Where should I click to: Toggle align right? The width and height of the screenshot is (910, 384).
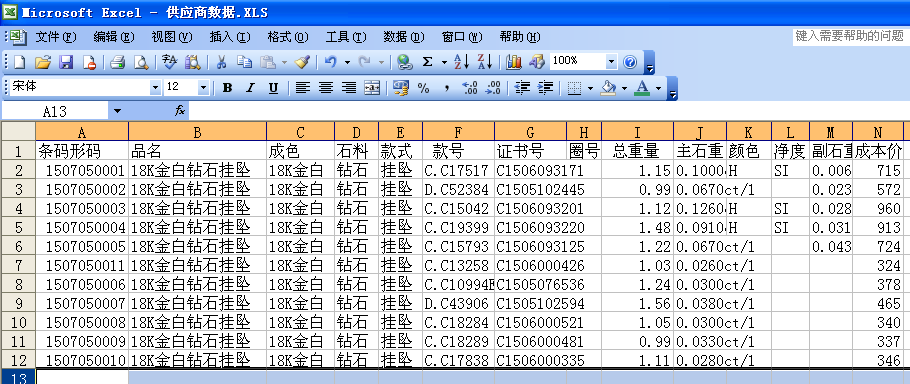point(349,88)
